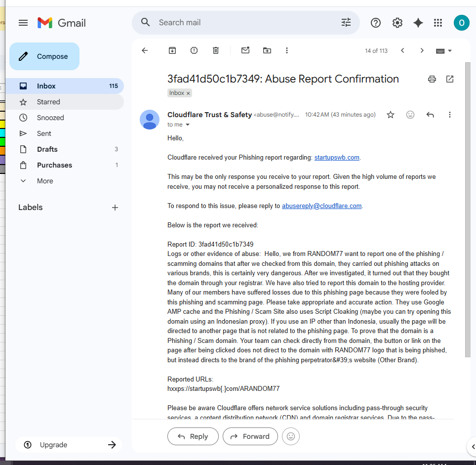Mark the email as unread
Screen dimensions: 476x465
[245, 50]
